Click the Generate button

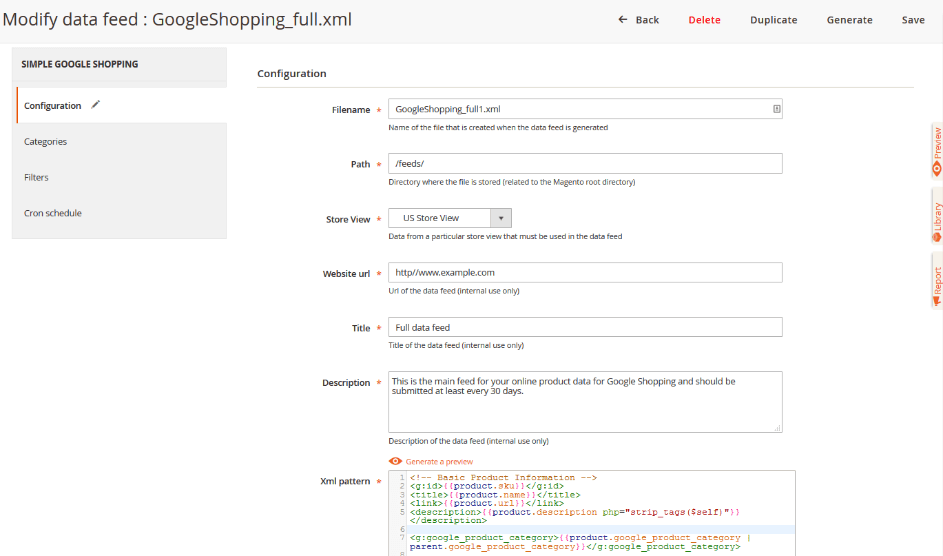pos(849,20)
